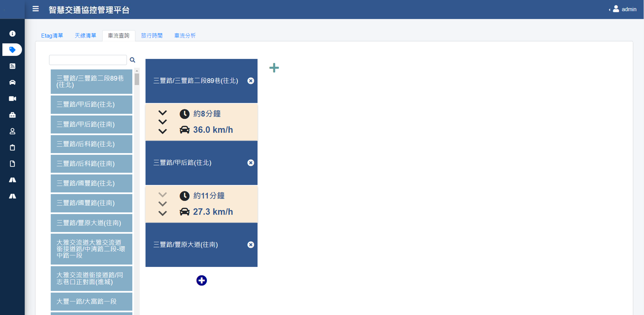Open the document file sidebar icon

tap(12, 164)
